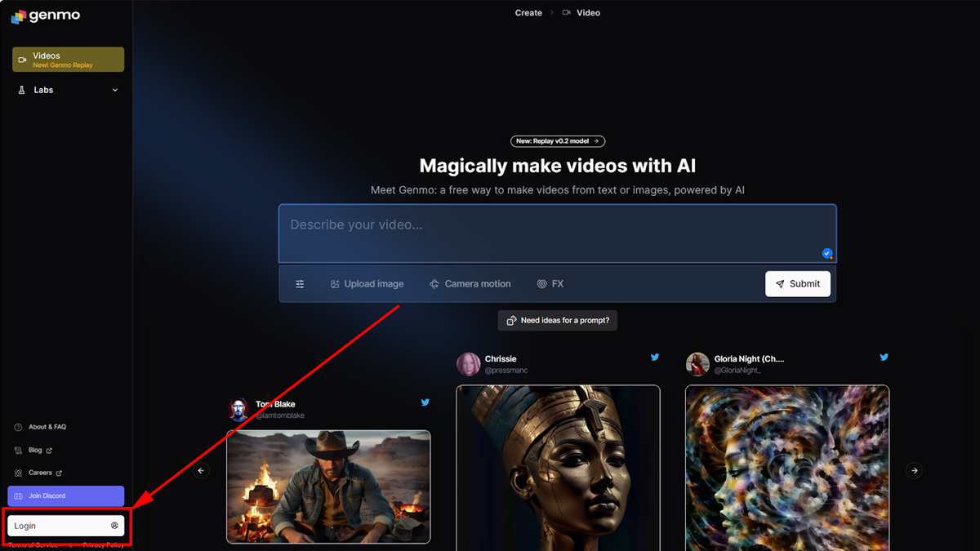Click the Join Discord button
Screen dimensions: 980x551
click(65, 495)
